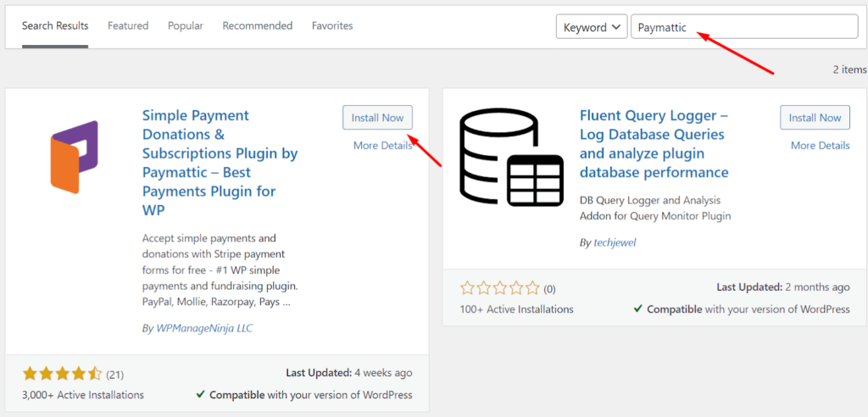868x417 pixels.
Task: Switch to the Featured tab
Action: (128, 26)
